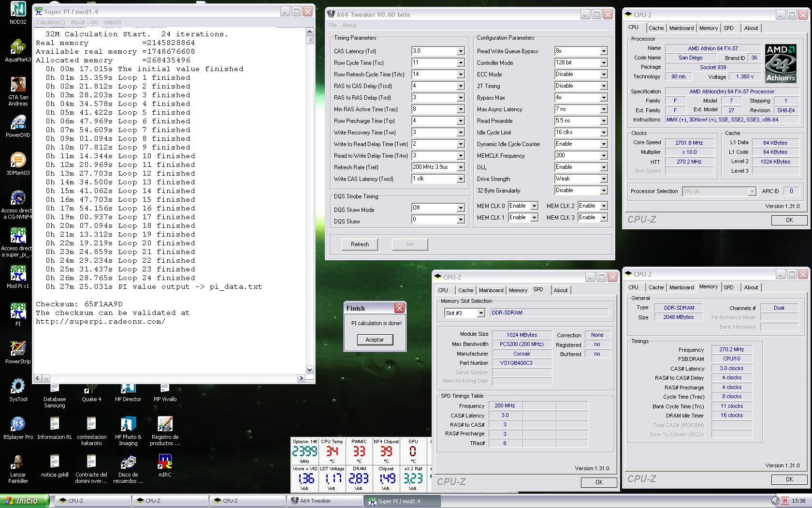Open the Help(H) menu in Super PI

(x=112, y=22)
